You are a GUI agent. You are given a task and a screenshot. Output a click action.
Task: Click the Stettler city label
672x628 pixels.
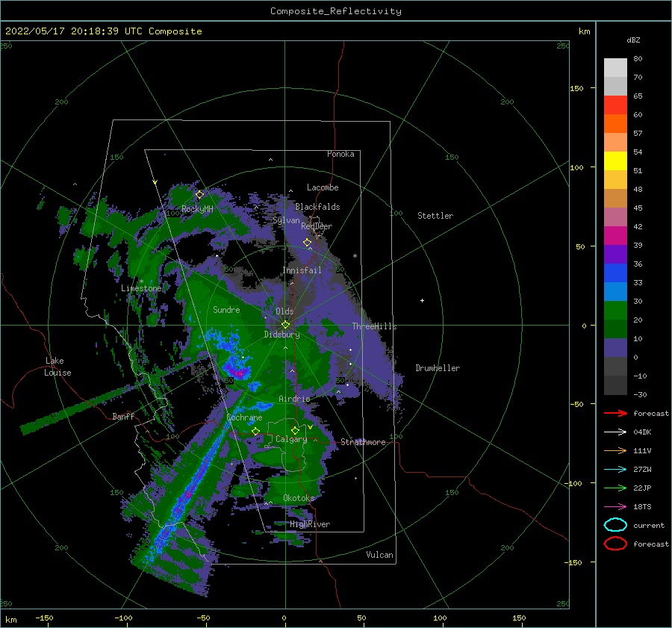click(435, 216)
